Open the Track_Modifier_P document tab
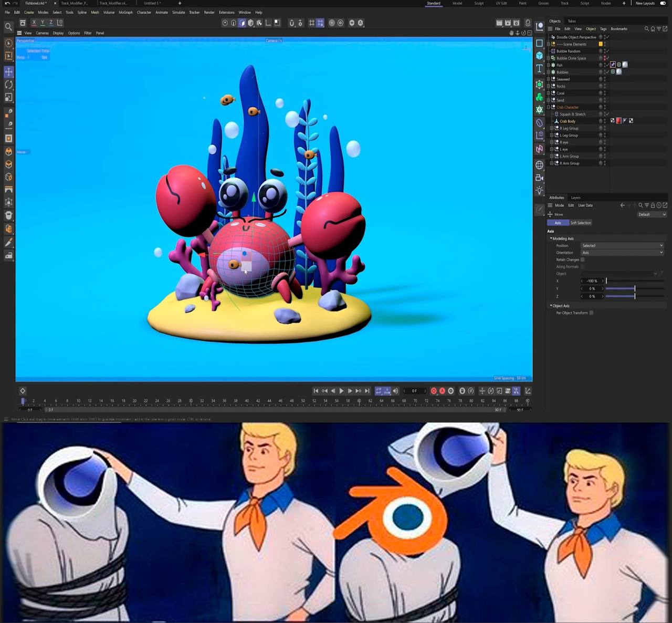672x623 pixels. point(74,3)
